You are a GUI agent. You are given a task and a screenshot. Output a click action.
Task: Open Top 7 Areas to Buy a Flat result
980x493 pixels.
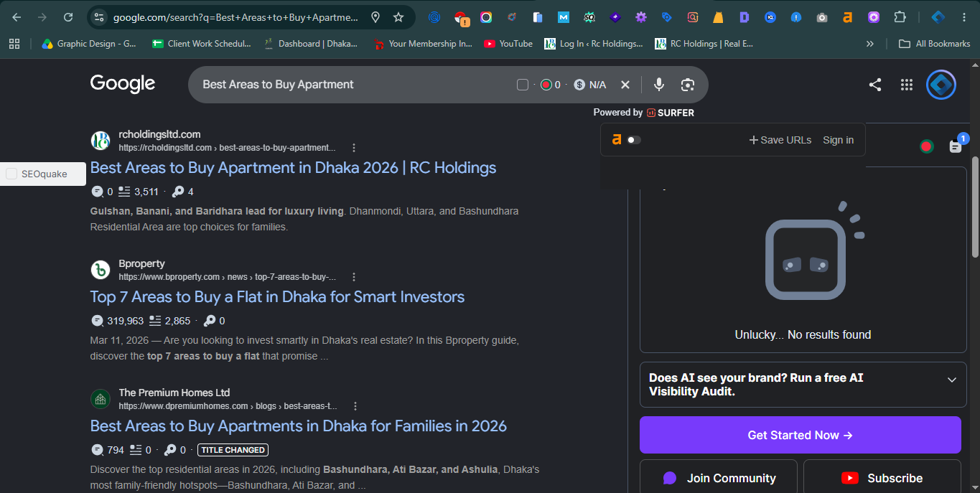(x=277, y=296)
